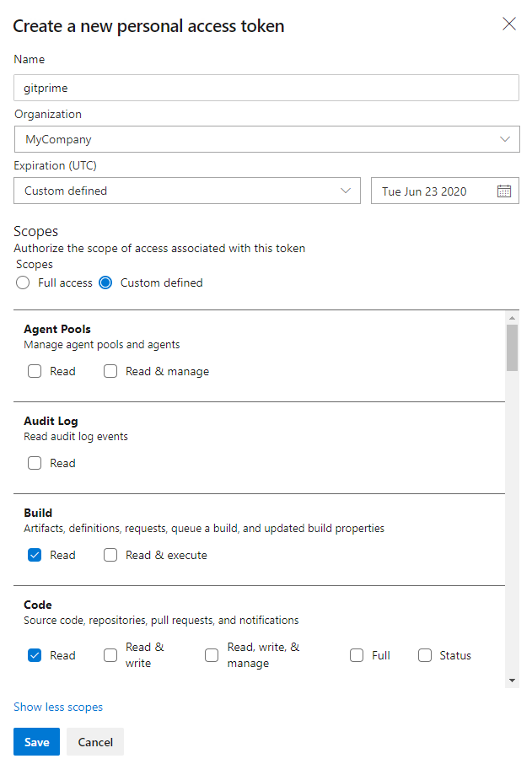Check Agent Pools Read & manage

(x=110, y=371)
